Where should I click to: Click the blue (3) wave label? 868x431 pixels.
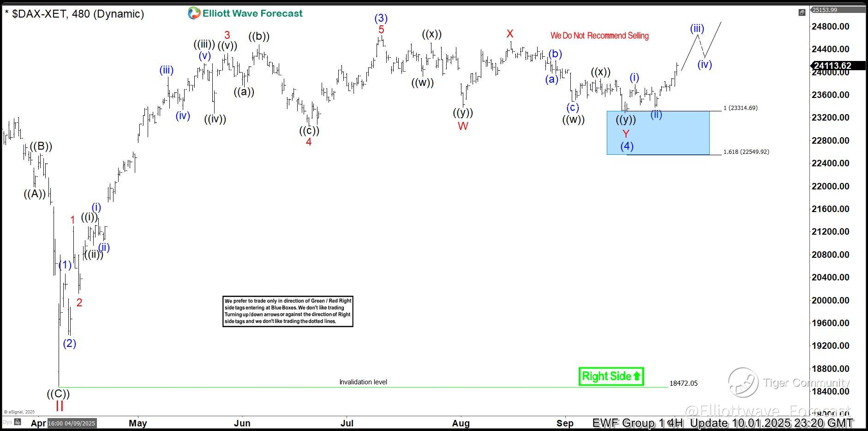pyautogui.click(x=381, y=18)
